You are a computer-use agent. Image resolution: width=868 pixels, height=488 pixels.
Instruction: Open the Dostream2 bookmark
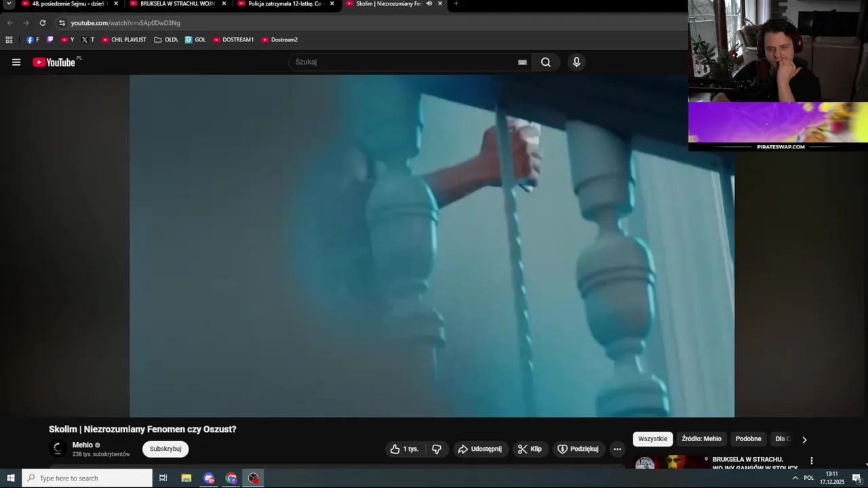[279, 40]
